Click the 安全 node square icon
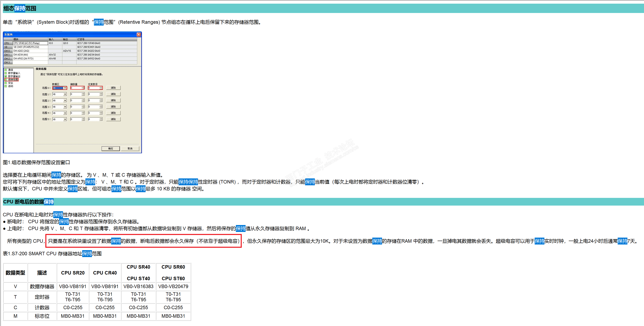 [6, 83]
